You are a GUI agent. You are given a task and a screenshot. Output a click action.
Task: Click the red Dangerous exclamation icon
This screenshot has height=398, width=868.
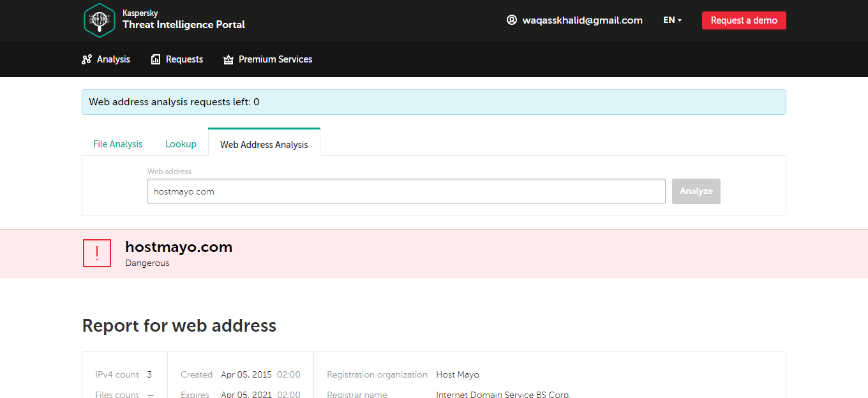click(97, 253)
